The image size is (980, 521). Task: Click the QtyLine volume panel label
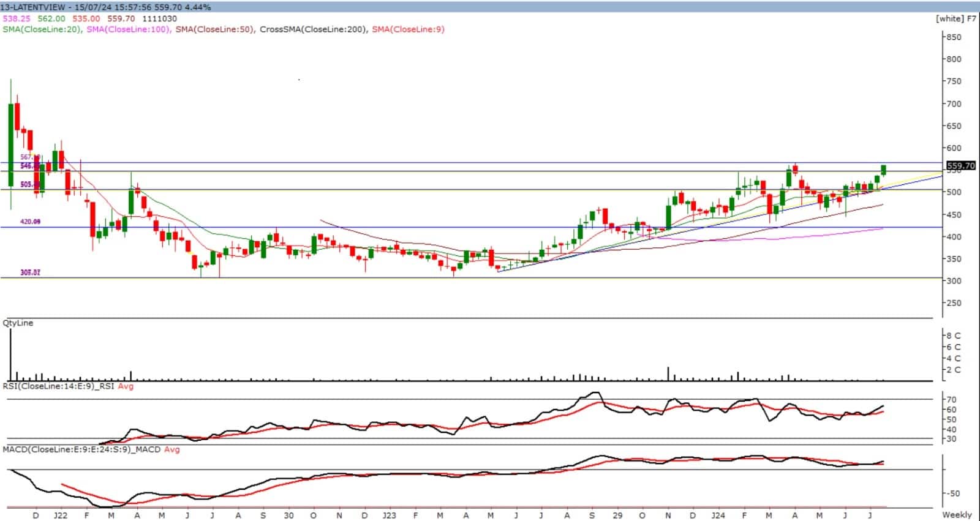tap(18, 323)
